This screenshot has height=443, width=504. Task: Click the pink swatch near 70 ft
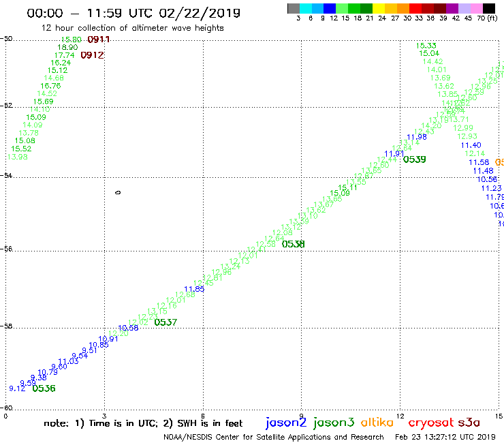click(476, 8)
